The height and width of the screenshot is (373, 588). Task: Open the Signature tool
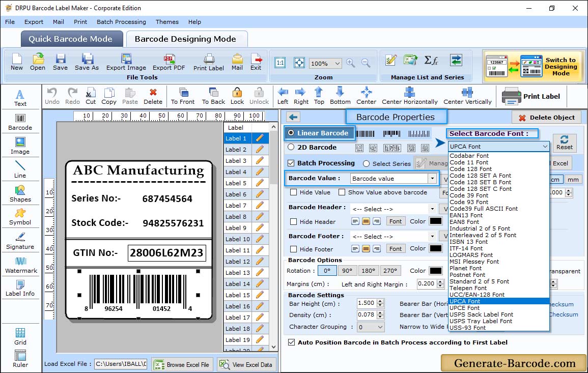point(20,241)
